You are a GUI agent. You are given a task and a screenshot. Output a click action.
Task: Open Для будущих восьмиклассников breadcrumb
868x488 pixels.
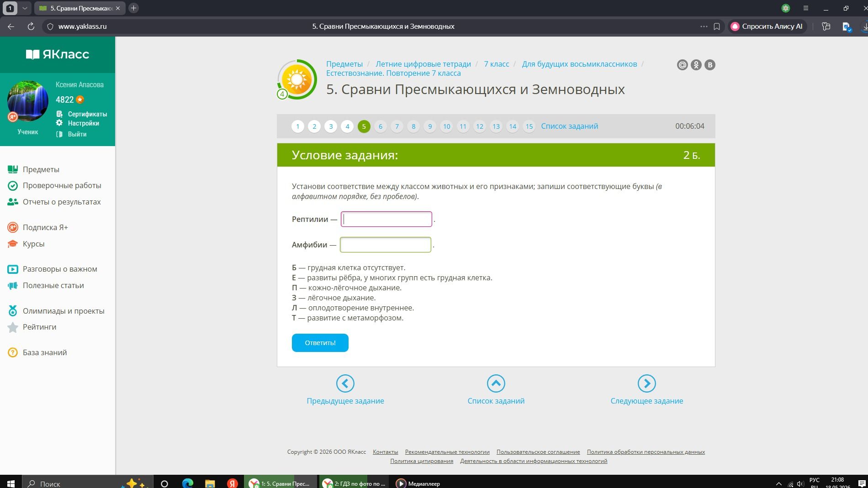pos(579,64)
